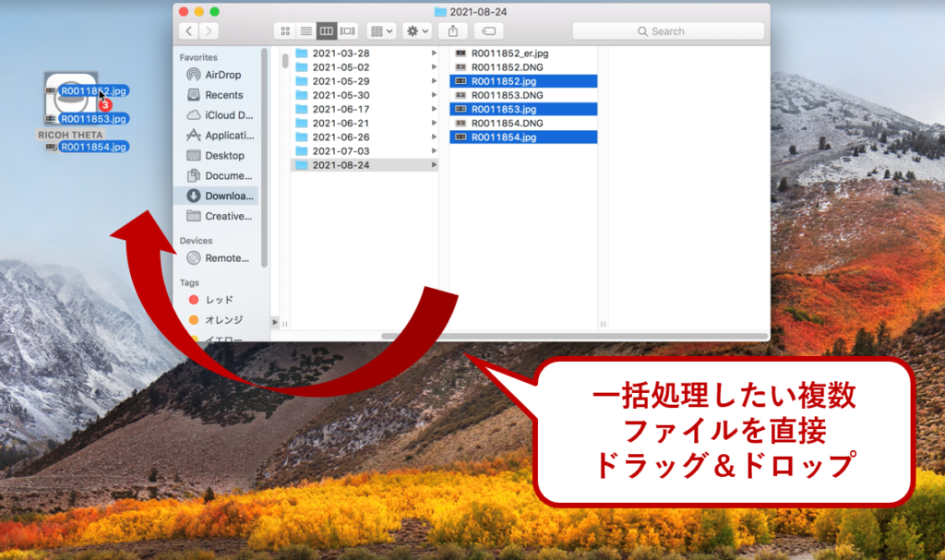Viewport: 945px width, 560px height.
Task: Switch to icon view in Finder toolbar
Action: coord(285,30)
